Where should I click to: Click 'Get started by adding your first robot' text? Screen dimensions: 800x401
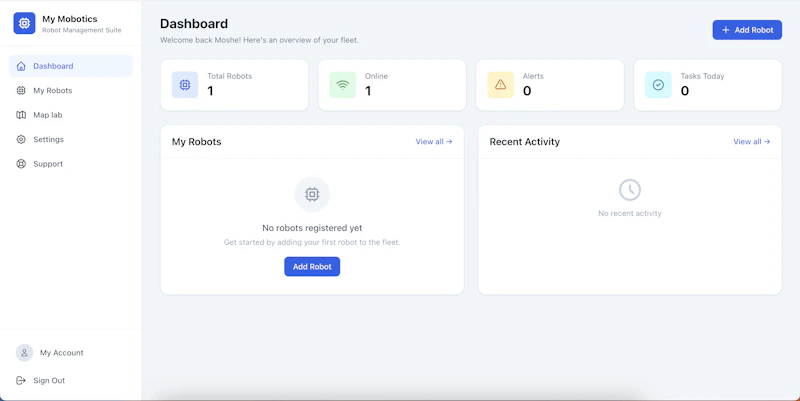(x=312, y=242)
